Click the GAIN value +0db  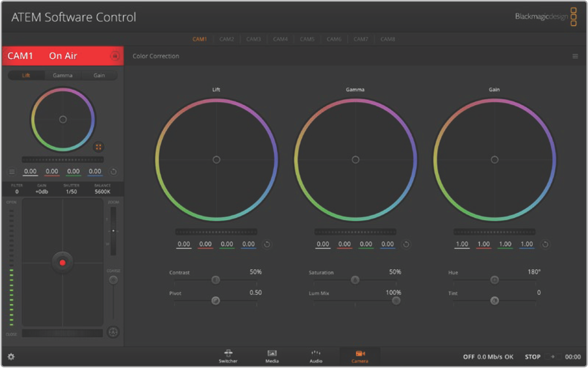[42, 192]
